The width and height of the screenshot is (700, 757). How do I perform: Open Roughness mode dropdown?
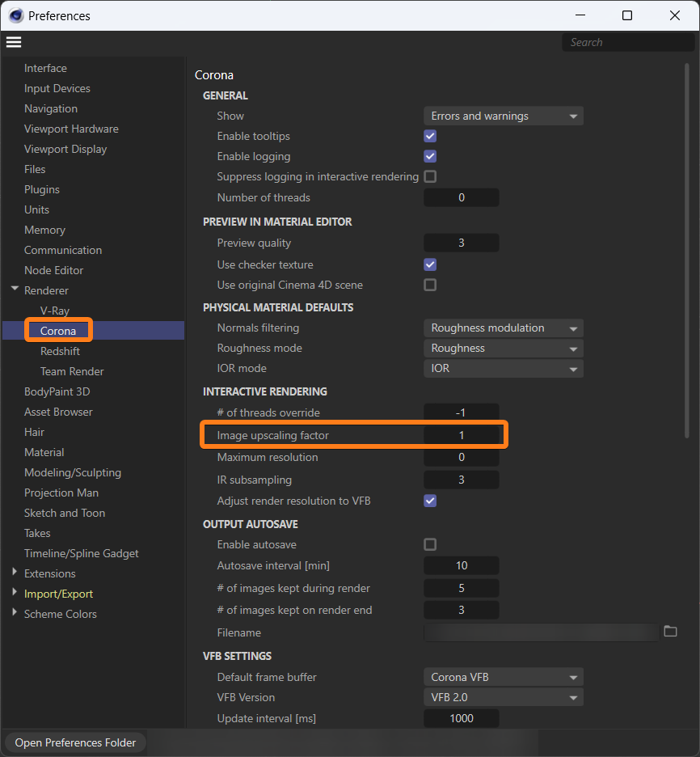(x=503, y=349)
